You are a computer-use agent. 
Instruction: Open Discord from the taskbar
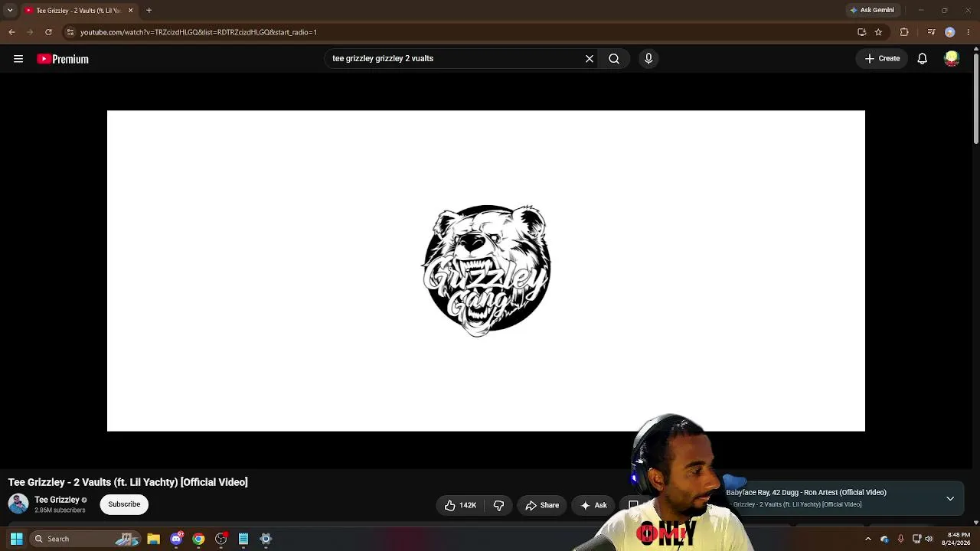[176, 539]
